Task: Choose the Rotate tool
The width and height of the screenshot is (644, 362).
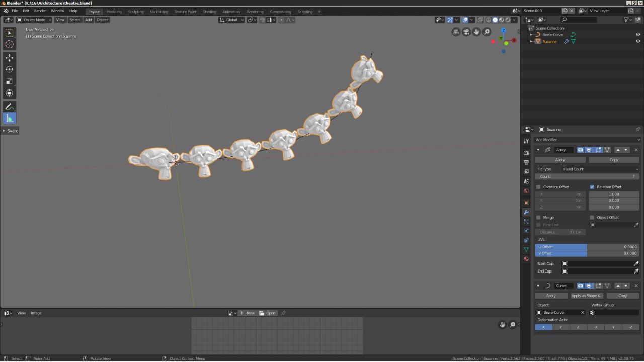Action: (x=10, y=69)
